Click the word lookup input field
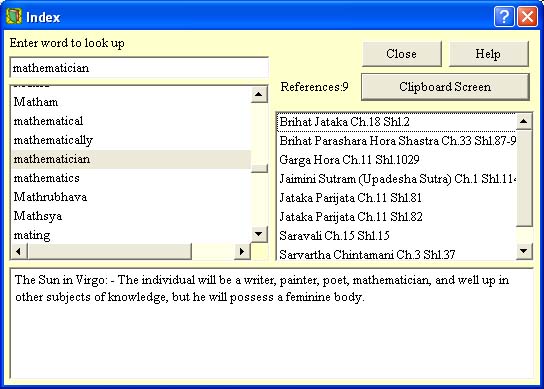The width and height of the screenshot is (544, 389). coord(139,68)
